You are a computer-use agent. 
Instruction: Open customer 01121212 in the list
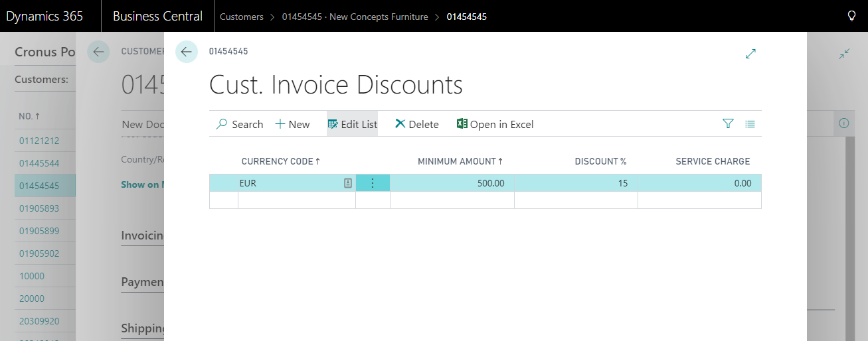coord(39,141)
